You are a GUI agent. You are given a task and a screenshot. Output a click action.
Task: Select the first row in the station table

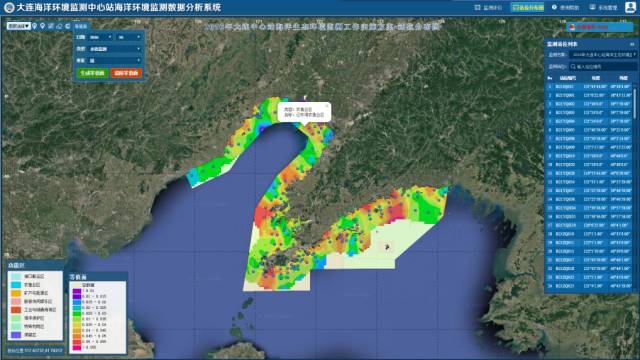[x=589, y=87]
